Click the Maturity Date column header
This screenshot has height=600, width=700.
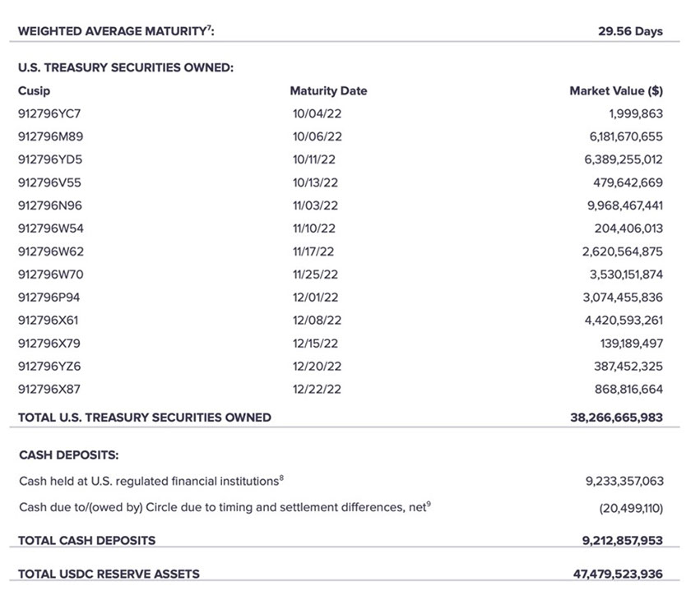(x=328, y=90)
